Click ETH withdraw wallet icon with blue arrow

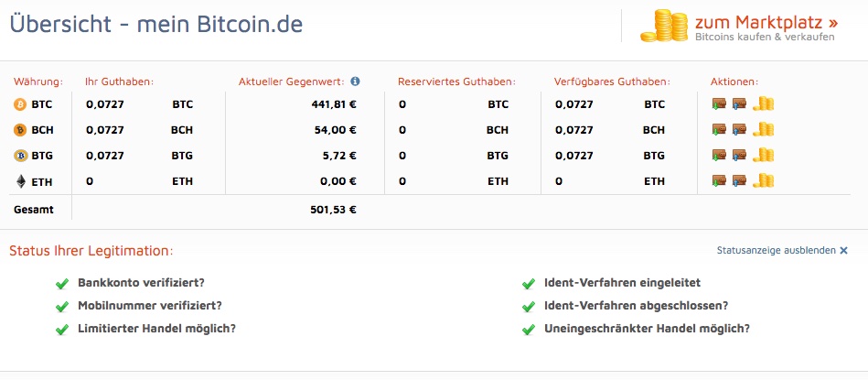coord(739,180)
